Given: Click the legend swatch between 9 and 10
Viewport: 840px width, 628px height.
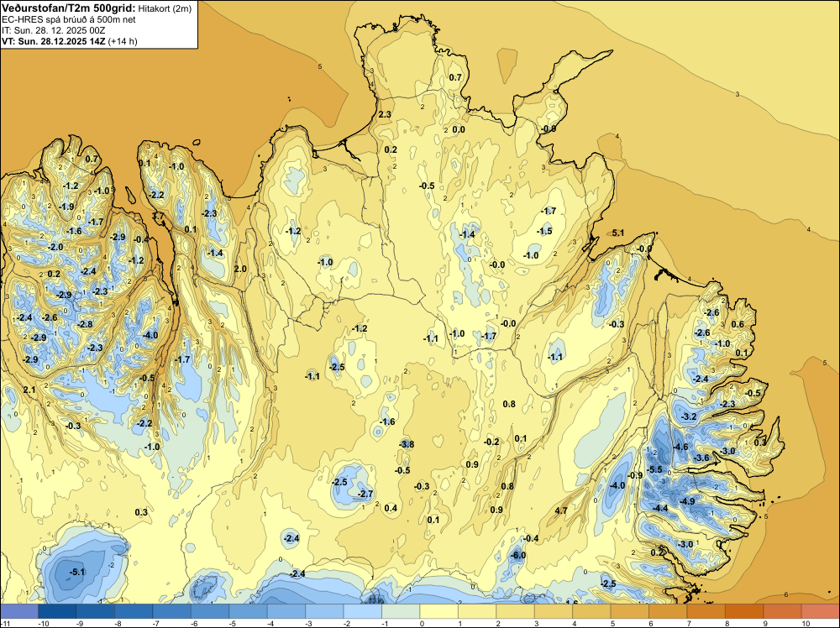Looking at the screenshot, I should click(782, 611).
